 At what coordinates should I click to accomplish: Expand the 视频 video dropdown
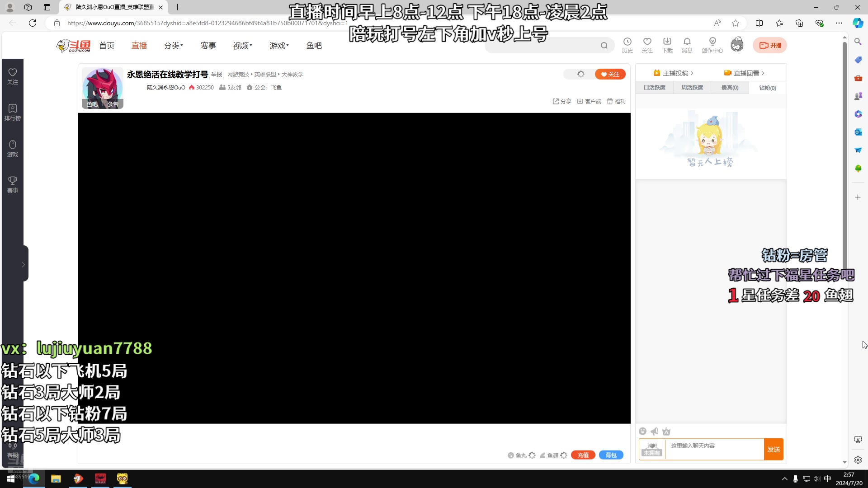click(x=243, y=46)
